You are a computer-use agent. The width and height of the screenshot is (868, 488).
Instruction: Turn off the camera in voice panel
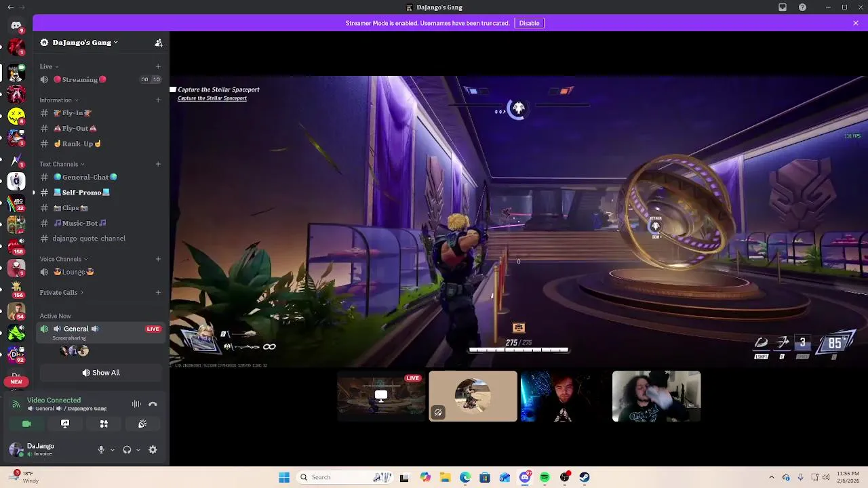click(26, 424)
